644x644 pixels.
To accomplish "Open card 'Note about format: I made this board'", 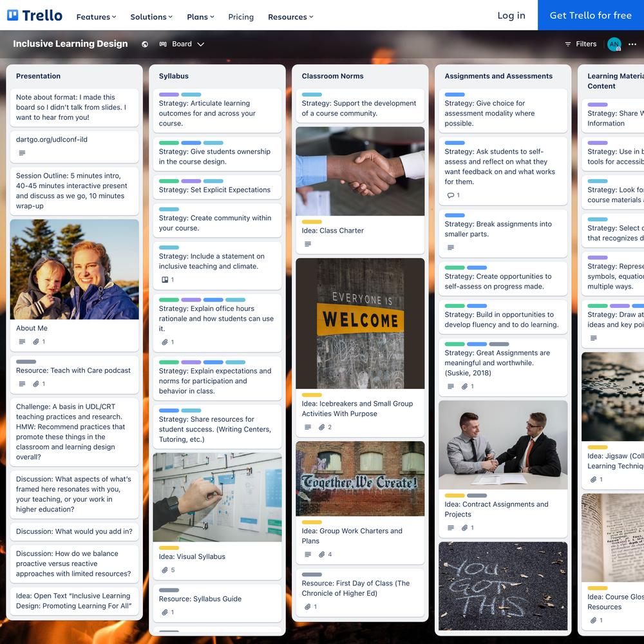I will pyautogui.click(x=74, y=108).
